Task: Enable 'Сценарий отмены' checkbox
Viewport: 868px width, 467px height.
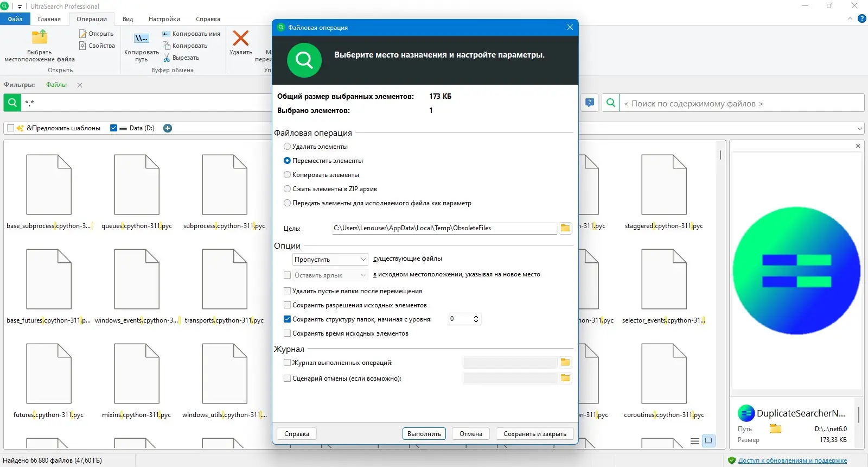Action: click(x=288, y=378)
